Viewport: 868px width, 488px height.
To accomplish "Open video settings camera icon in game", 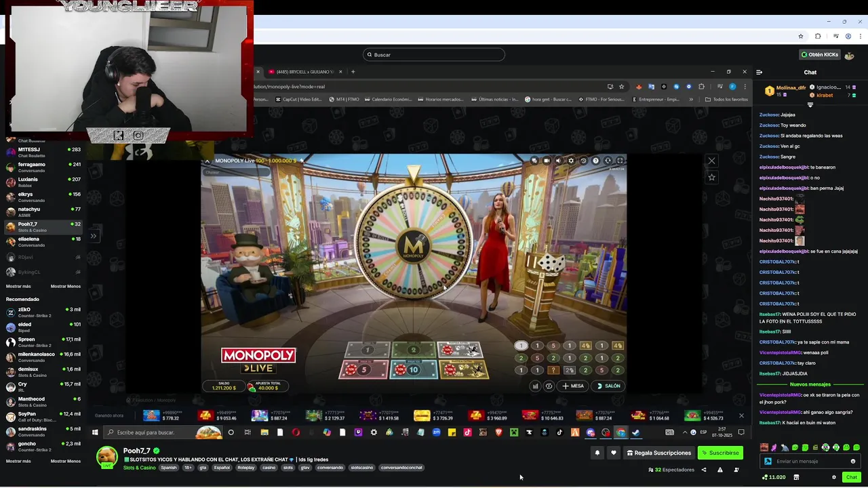I will (547, 161).
